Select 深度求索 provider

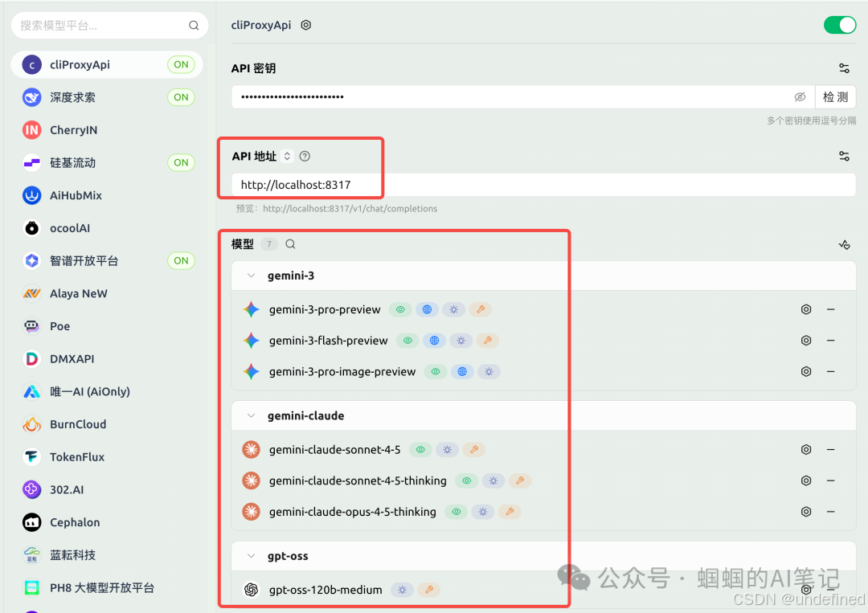[107, 97]
